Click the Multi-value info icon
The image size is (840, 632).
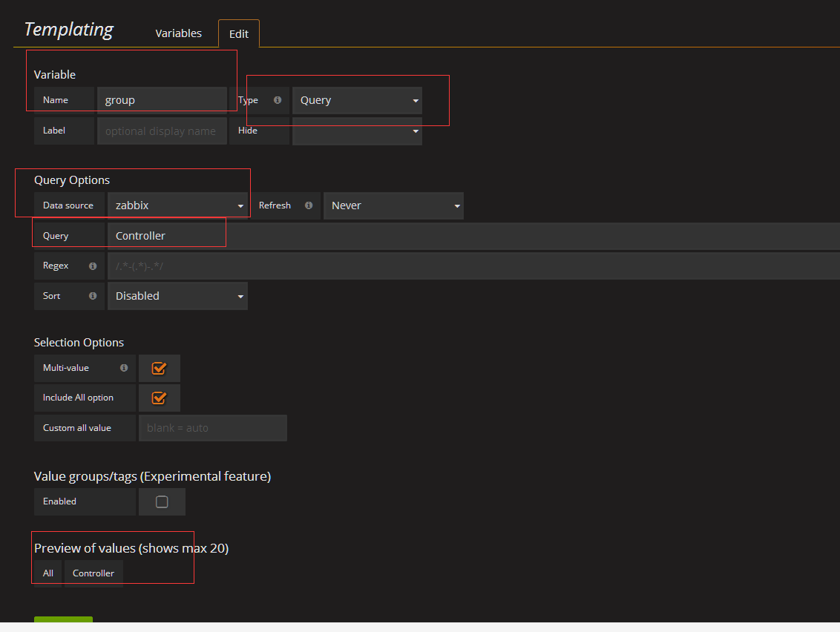coord(123,368)
